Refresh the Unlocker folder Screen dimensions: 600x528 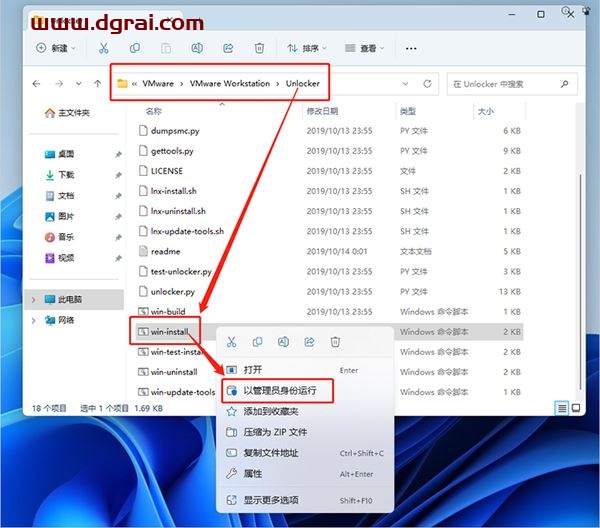pos(427,83)
